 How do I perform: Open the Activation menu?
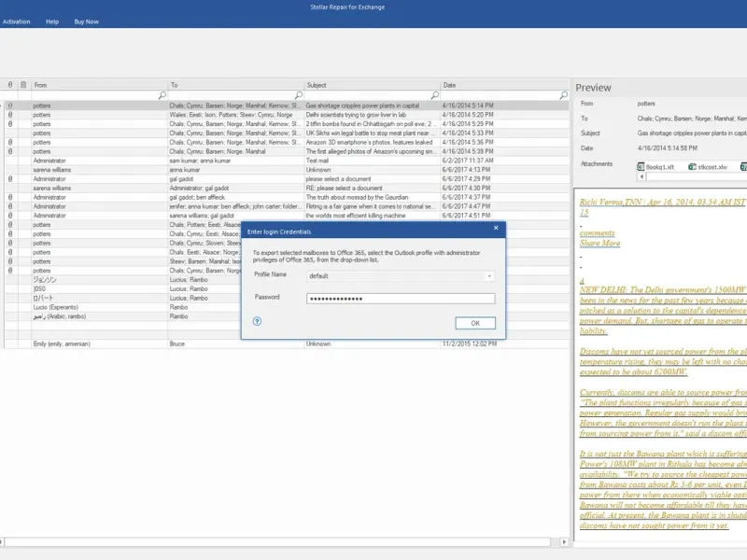pos(16,21)
